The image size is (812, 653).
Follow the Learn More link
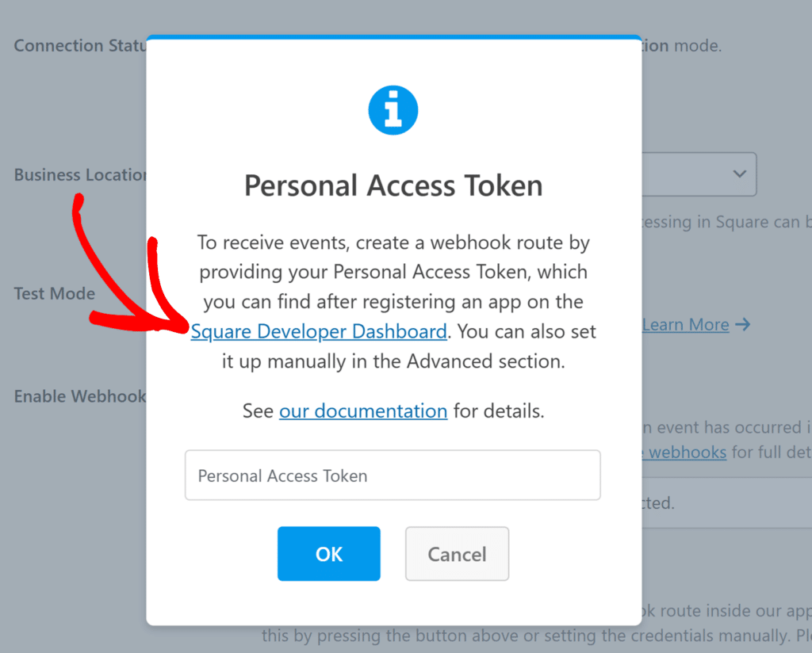click(686, 324)
